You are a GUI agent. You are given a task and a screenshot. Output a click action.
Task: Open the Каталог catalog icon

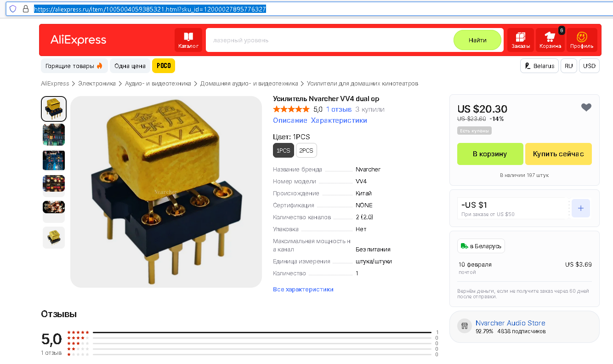(x=188, y=40)
